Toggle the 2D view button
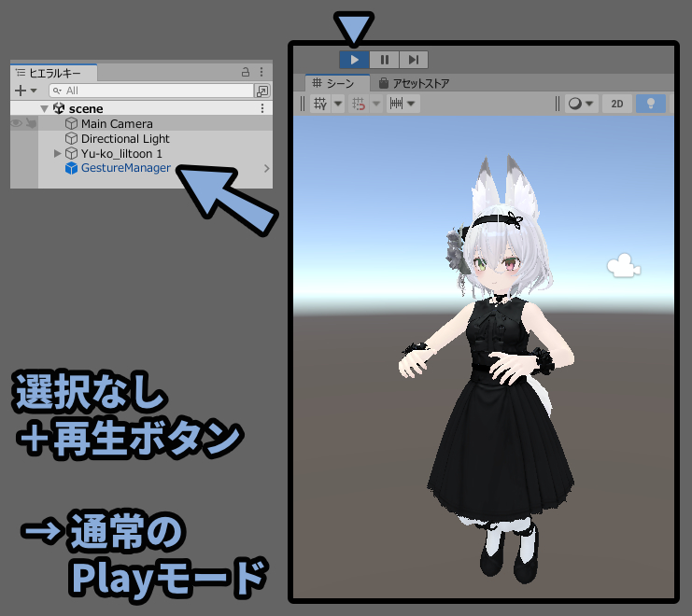Viewport: 692px width, 616px height. pos(617,104)
